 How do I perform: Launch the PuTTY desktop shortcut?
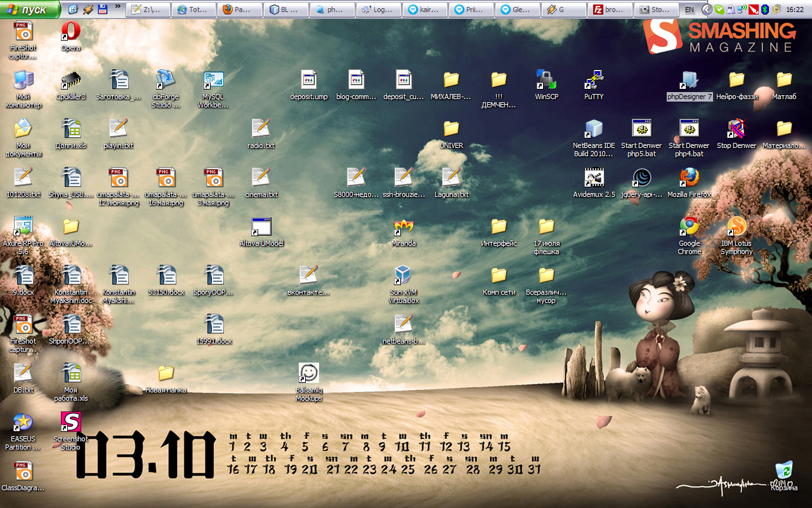[594, 80]
